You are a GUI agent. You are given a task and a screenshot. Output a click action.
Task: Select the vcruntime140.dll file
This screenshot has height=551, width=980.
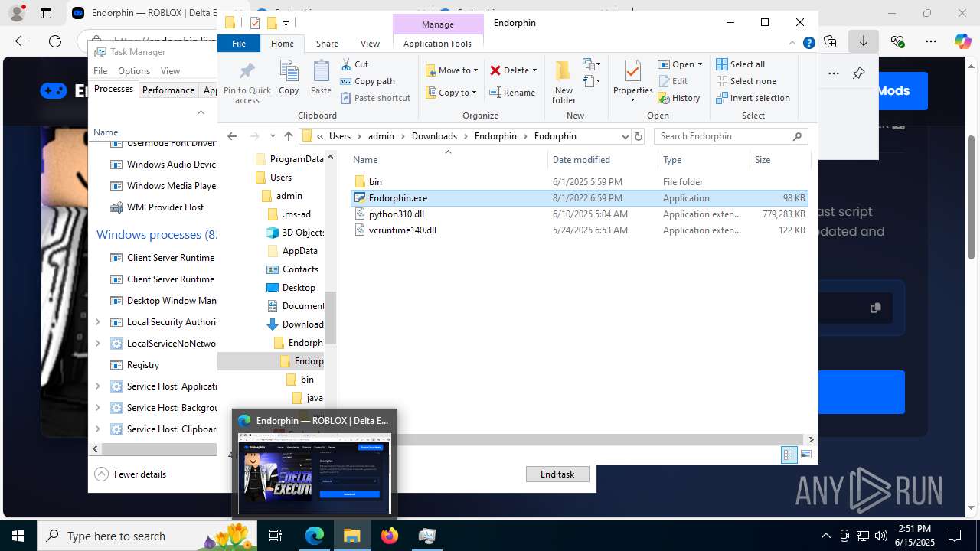[x=580, y=230]
